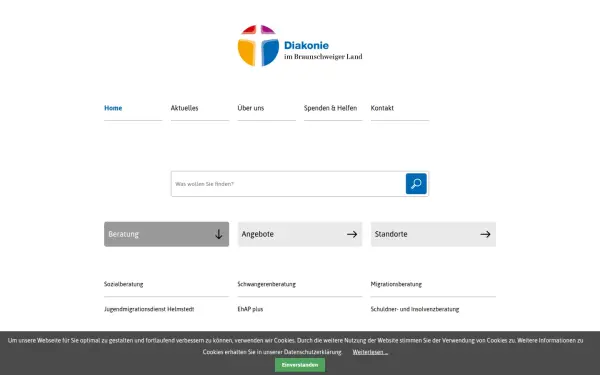This screenshot has width=600, height=375.
Task: Go to Spenden & Helfen
Action: (330, 108)
